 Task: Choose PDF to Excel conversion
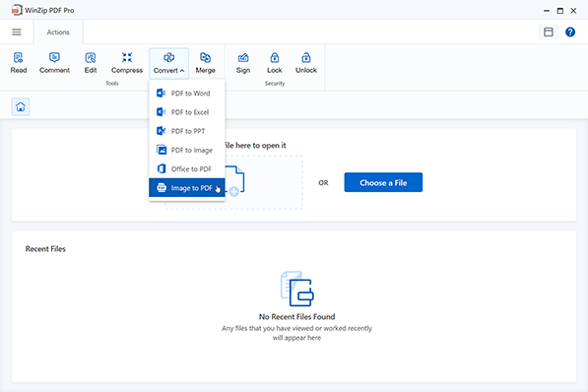point(187,111)
